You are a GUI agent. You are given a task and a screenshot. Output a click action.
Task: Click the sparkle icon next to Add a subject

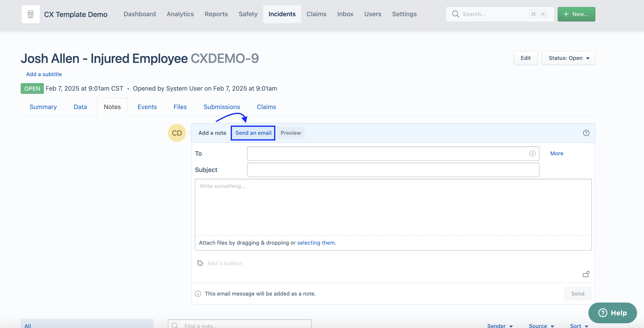pyautogui.click(x=200, y=263)
